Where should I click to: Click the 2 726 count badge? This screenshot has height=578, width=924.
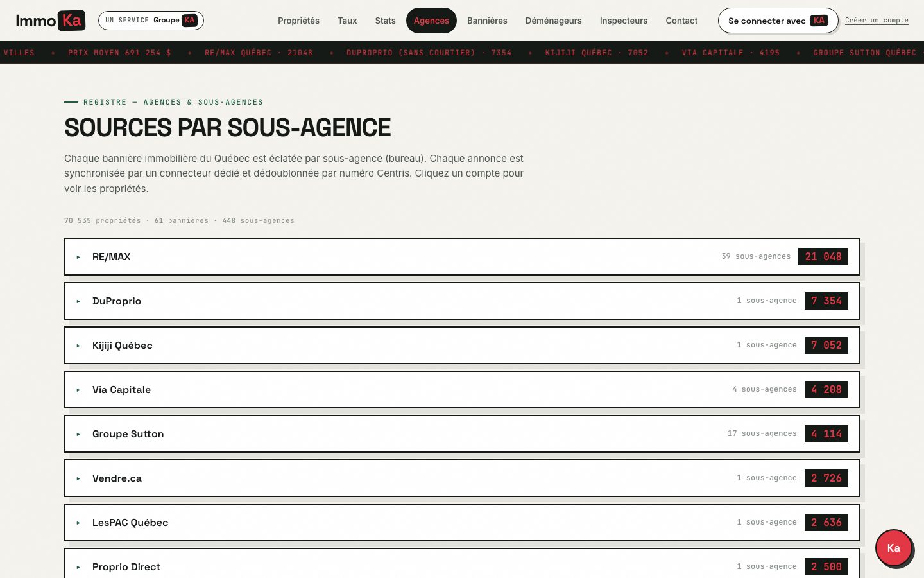pos(826,478)
